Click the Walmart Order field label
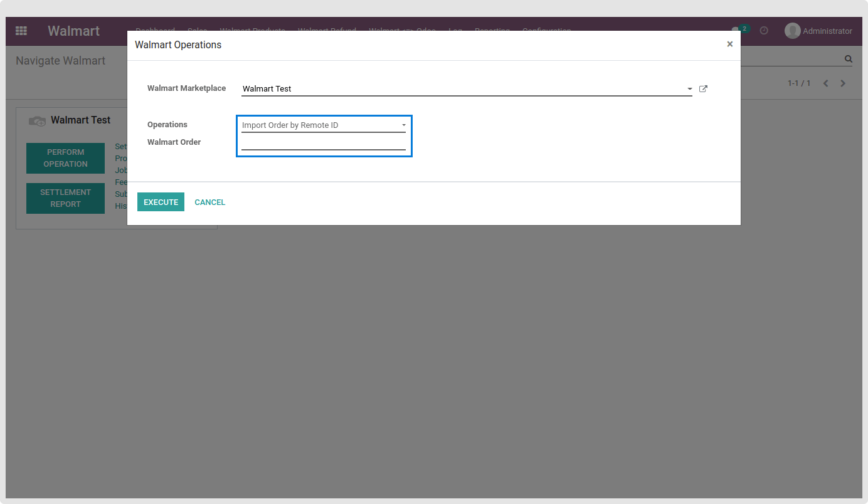Image resolution: width=868 pixels, height=504 pixels. 174,142
